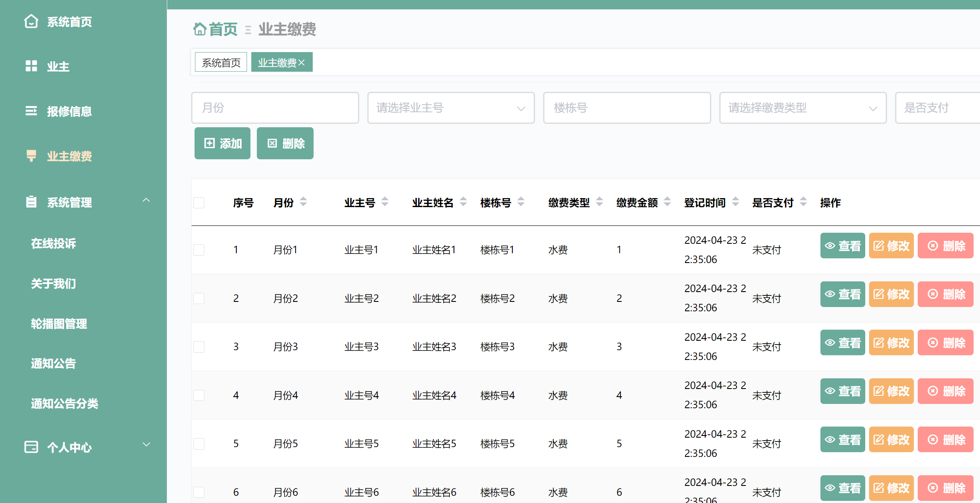
Task: Edit row 月份3 with 修改
Action: click(891, 342)
